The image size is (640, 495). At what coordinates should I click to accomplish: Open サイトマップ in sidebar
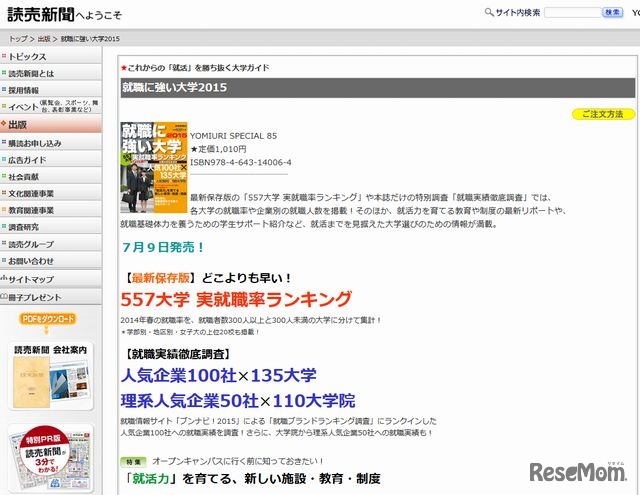[51, 279]
